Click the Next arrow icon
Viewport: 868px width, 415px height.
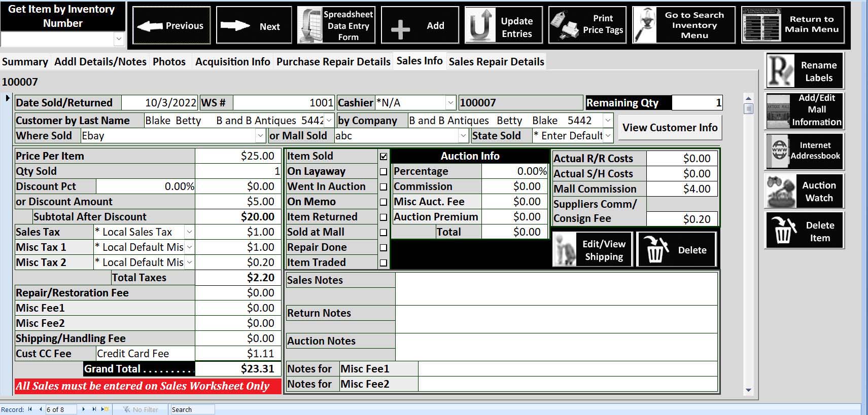coord(235,26)
